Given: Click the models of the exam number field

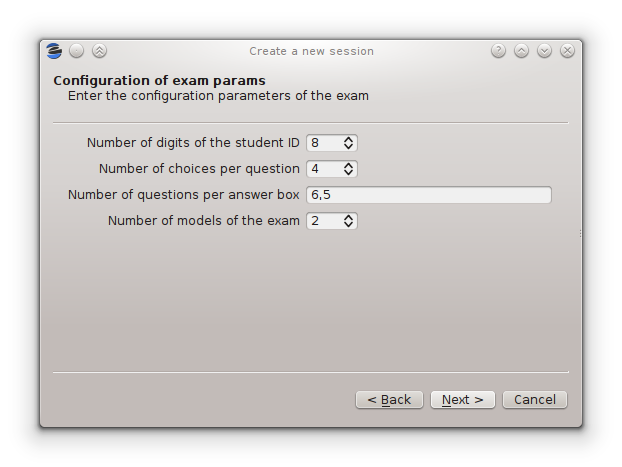Looking at the screenshot, I should tap(322, 221).
